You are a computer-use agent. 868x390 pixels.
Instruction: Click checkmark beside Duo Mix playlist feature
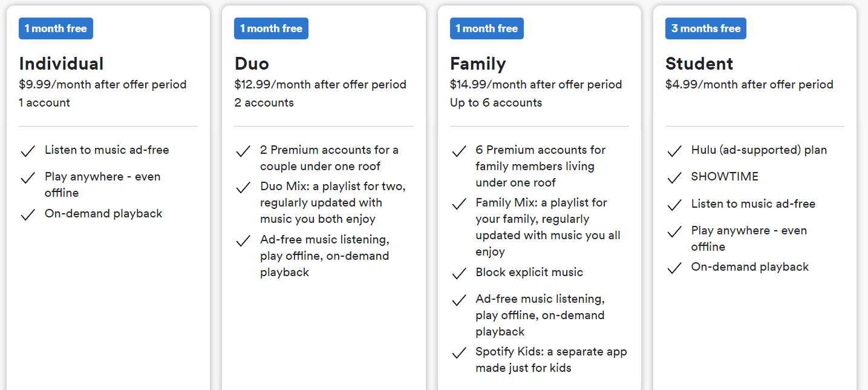coord(243,187)
